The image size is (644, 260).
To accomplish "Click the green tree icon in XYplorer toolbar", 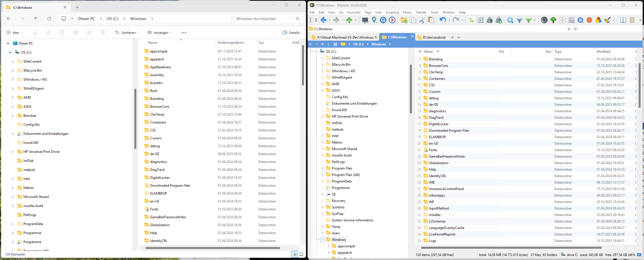I will pyautogui.click(x=553, y=20).
